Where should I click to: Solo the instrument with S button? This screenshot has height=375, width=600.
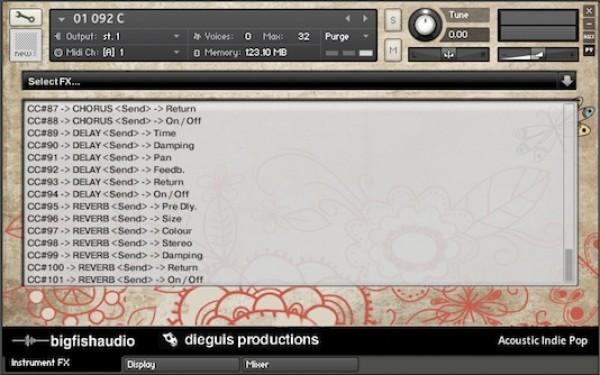[x=393, y=20]
